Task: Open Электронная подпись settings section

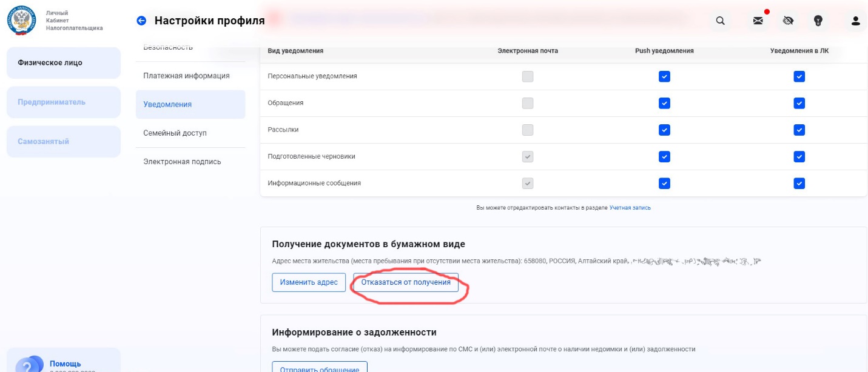Action: pos(190,162)
